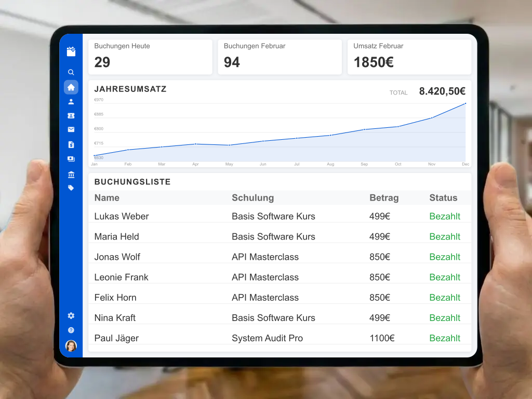
Task: Open the bank building icon
Action: pyautogui.click(x=71, y=174)
